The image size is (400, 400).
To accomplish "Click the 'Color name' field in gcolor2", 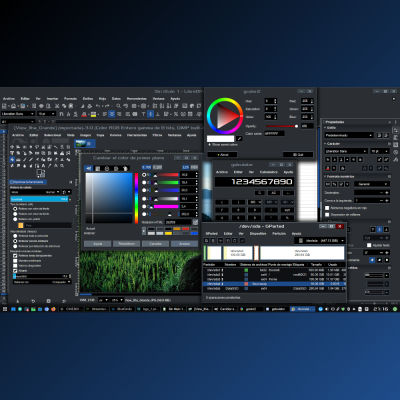I will [x=274, y=133].
